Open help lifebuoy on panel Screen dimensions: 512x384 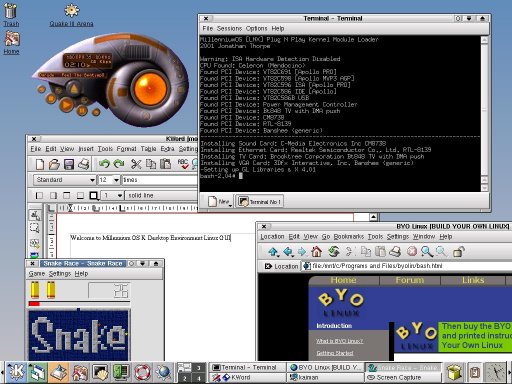click(x=143, y=372)
